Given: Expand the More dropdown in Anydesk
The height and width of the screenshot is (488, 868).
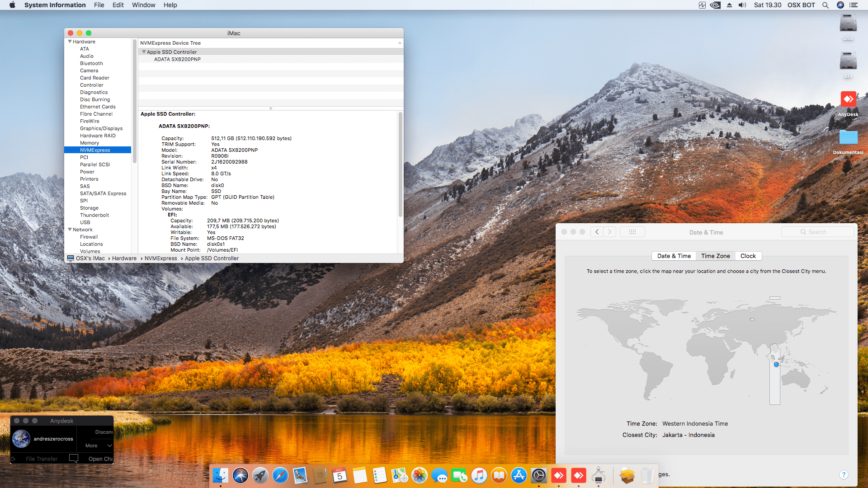Looking at the screenshot, I should click(x=99, y=446).
